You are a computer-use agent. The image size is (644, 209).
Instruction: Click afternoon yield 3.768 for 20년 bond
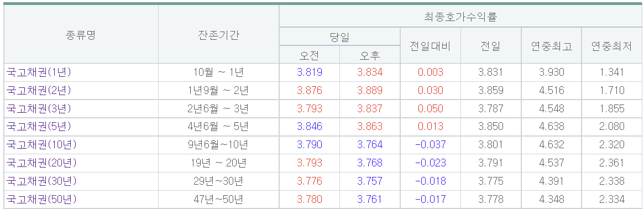370,163
